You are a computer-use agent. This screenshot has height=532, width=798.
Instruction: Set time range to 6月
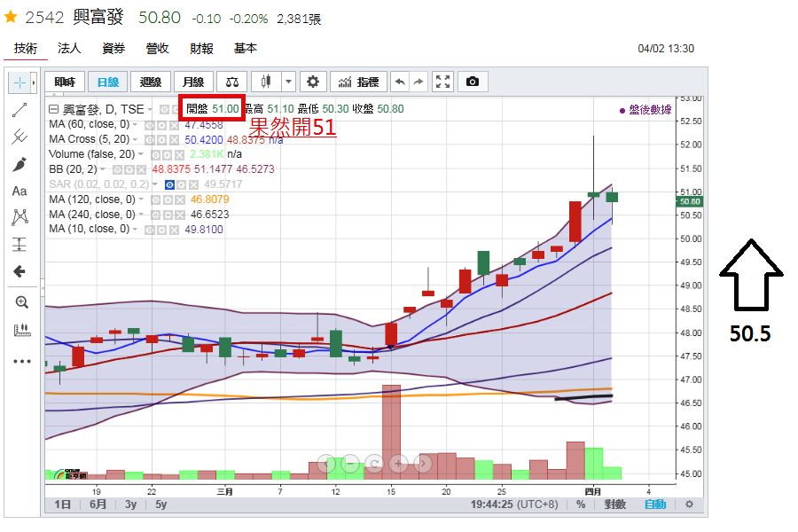(98, 505)
